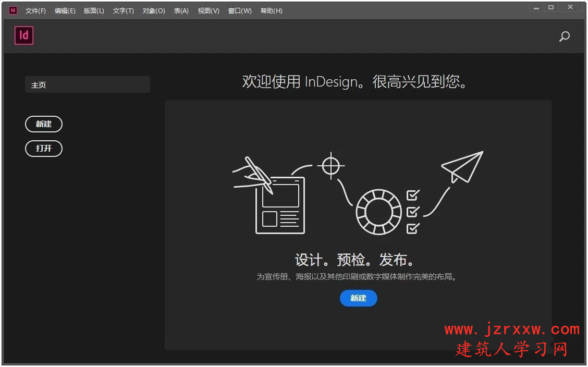
Task: Open the 文字(T) menu
Action: (124, 11)
